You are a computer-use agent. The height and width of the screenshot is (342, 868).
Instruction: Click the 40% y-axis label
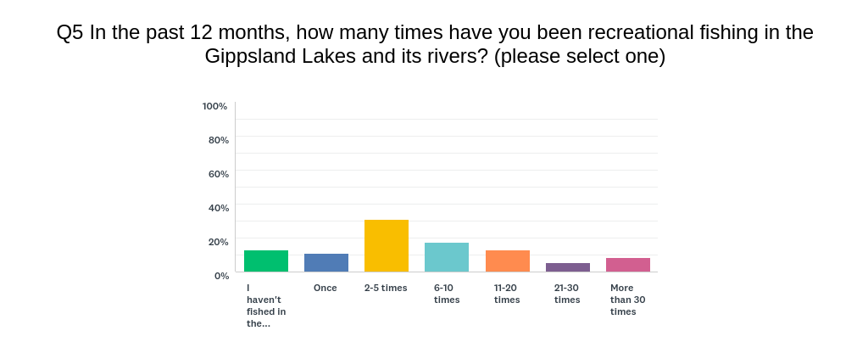(218, 207)
